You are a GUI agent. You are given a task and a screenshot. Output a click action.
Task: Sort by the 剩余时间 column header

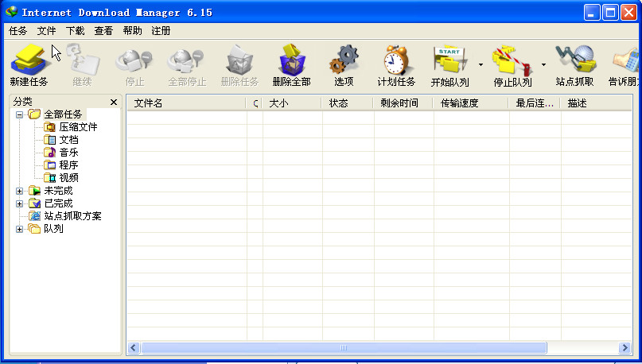coord(403,103)
